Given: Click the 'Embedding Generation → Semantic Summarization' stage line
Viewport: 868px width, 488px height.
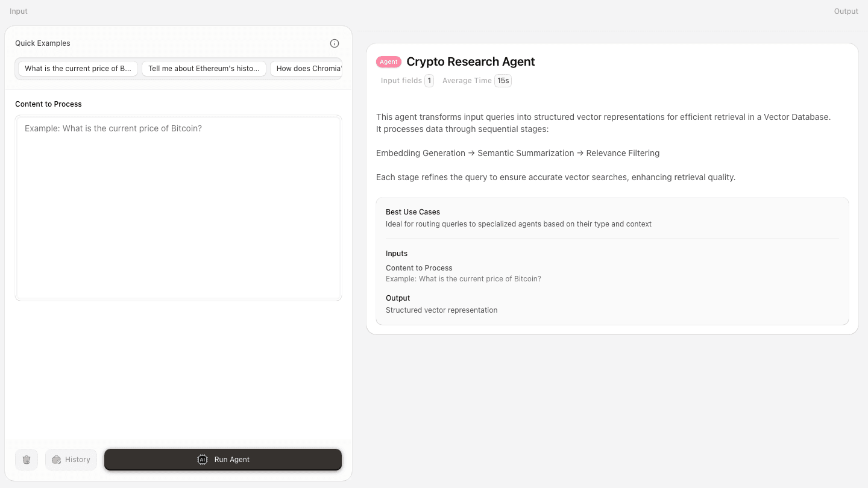Looking at the screenshot, I should (518, 153).
